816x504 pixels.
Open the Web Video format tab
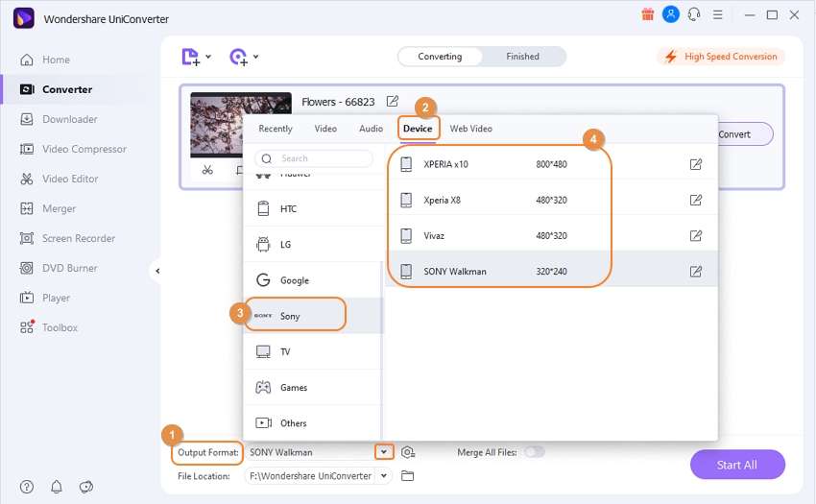(x=471, y=129)
